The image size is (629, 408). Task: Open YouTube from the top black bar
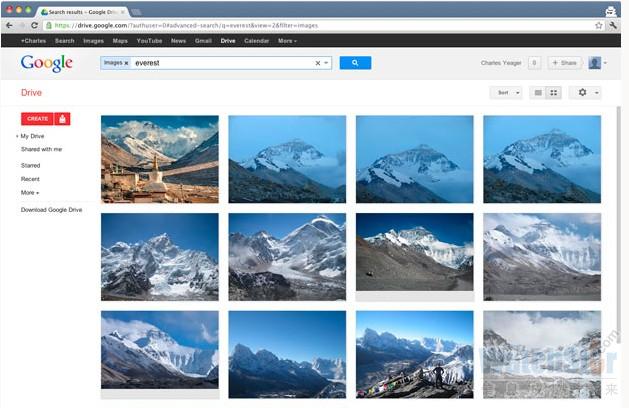[149, 41]
